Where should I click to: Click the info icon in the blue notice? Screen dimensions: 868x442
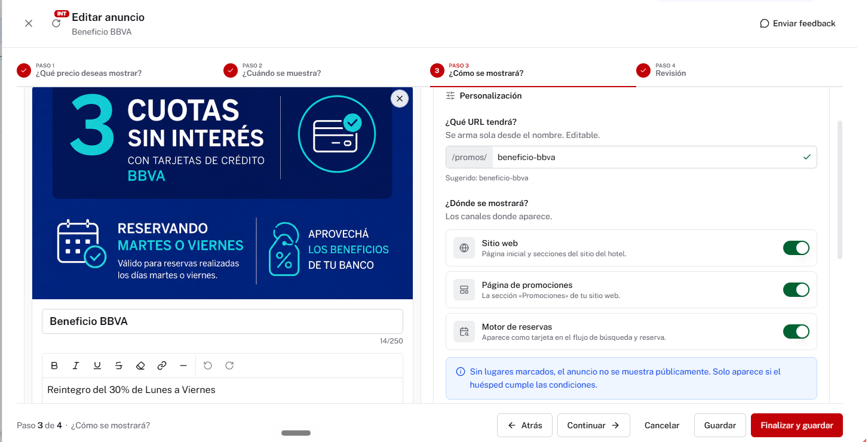click(461, 372)
